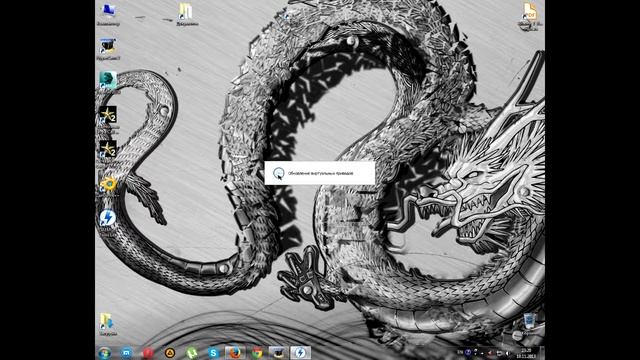
Task: Click 'Обновление виртуальных приводов' popup text
Action: coord(320,173)
